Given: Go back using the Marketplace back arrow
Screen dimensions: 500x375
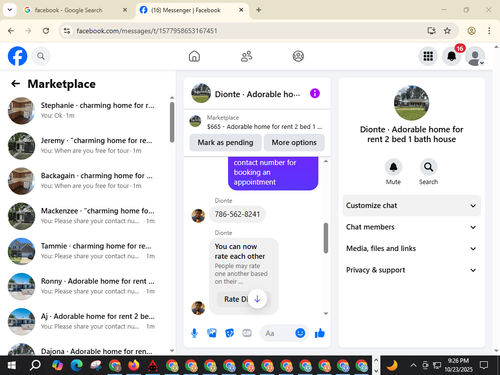Looking at the screenshot, I should click(x=15, y=84).
